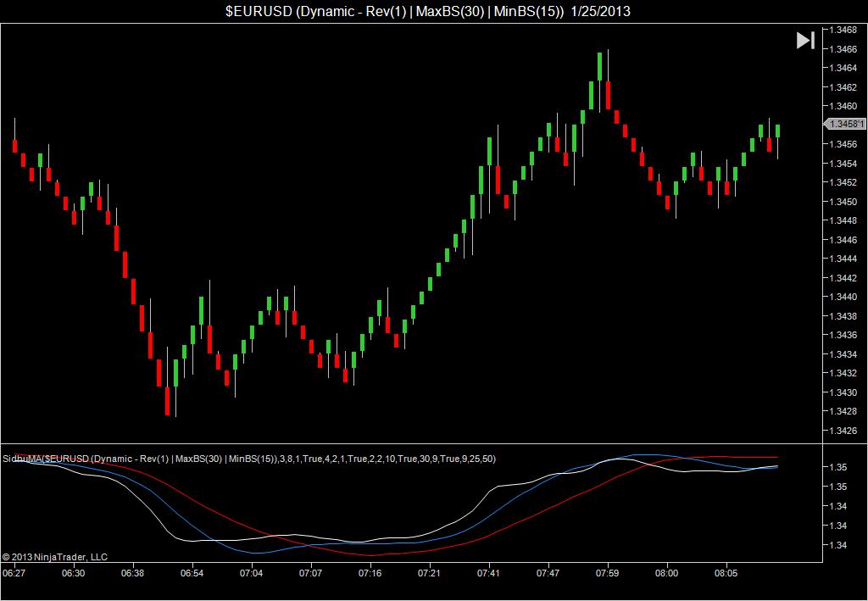
Task: Click price axis label 1.3448
Action: [843, 220]
